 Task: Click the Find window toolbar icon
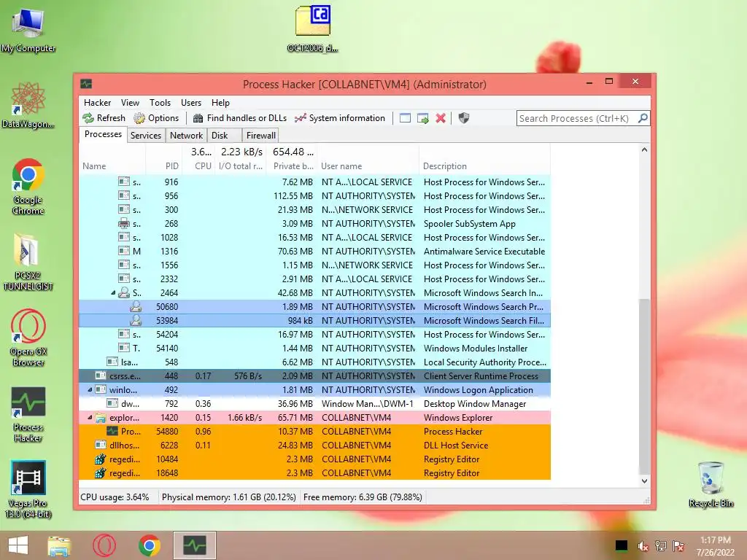click(x=405, y=118)
